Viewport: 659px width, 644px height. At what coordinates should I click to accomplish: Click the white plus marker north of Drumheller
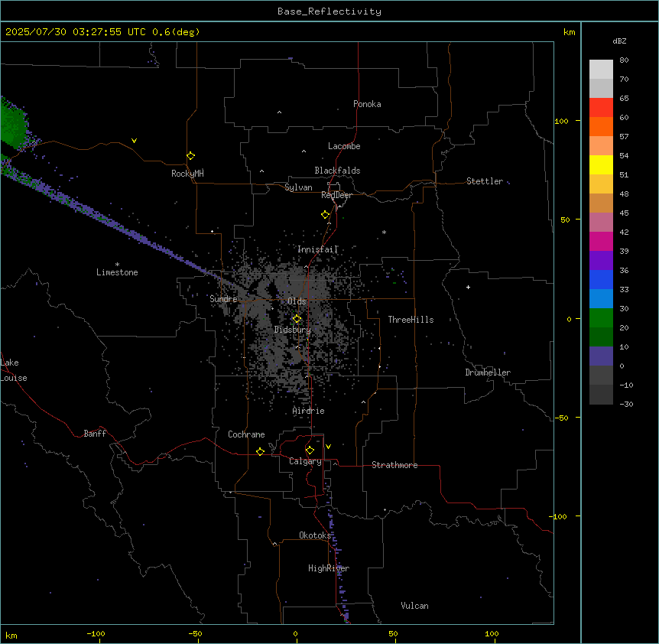468,287
